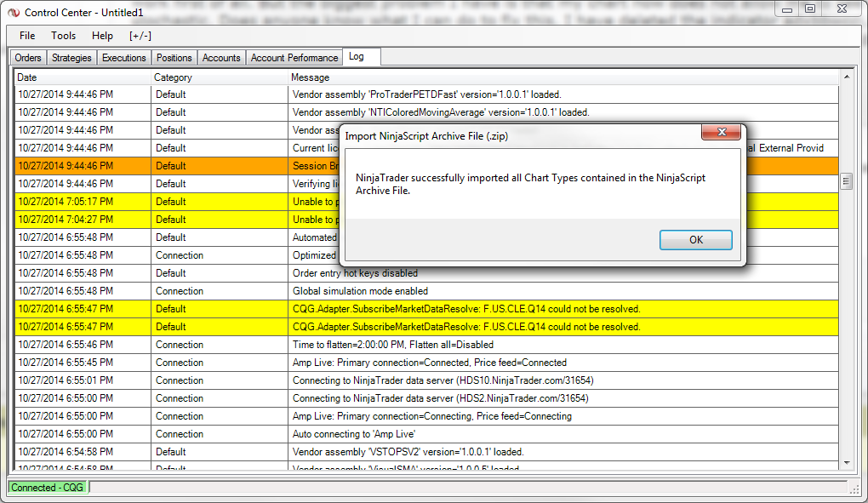Switch to the Strategies tab
The width and height of the screenshot is (868, 503).
[71, 58]
